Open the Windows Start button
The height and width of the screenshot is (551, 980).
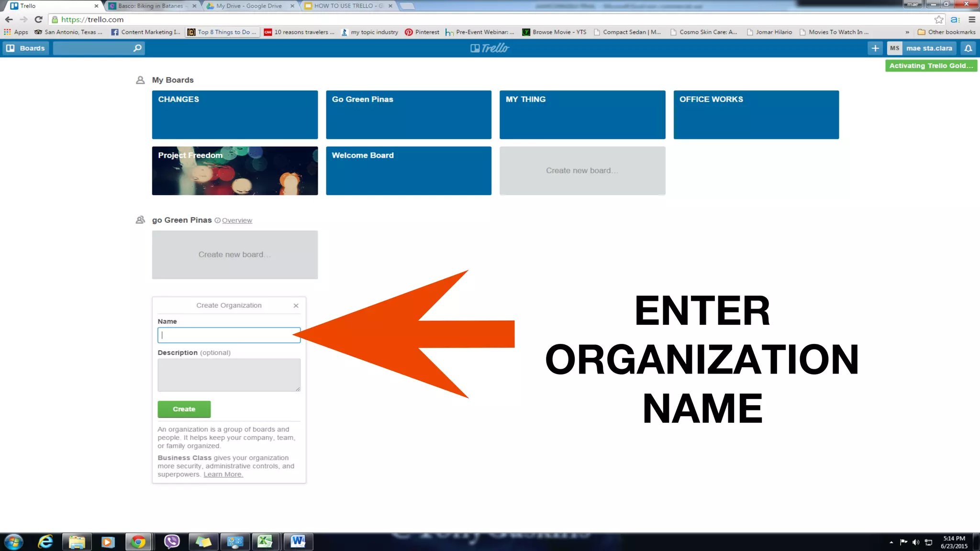(x=13, y=542)
